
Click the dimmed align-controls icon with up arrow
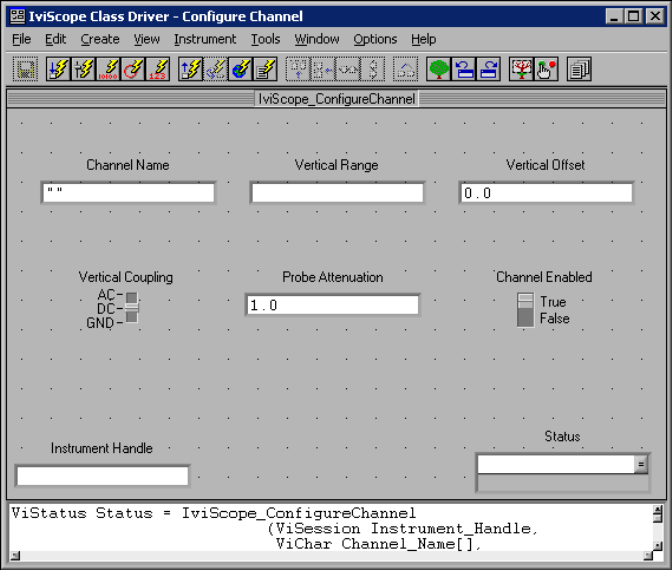[x=298, y=69]
